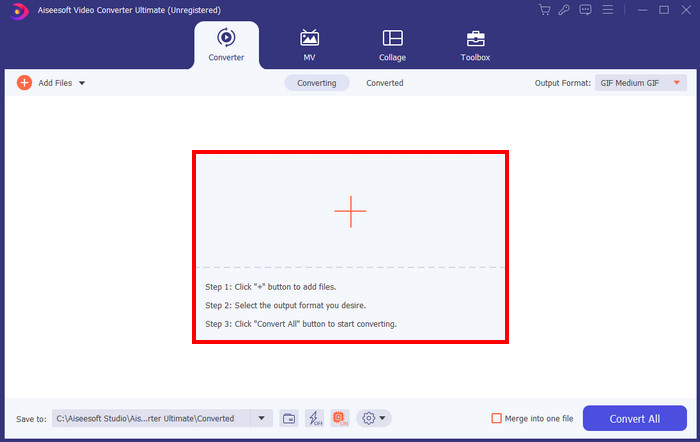Viewport: 700px width, 442px height.
Task: Click the Aiseesoft app logo
Action: click(18, 11)
